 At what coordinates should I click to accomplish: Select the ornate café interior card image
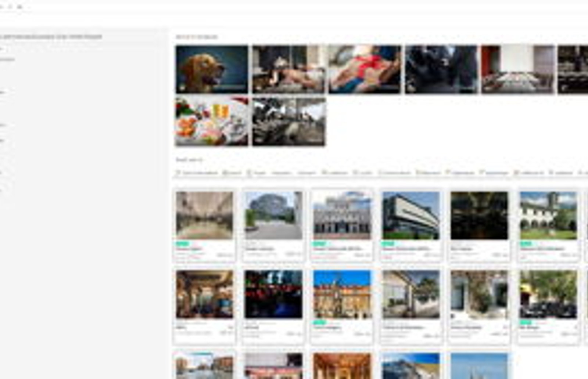[x=204, y=294]
